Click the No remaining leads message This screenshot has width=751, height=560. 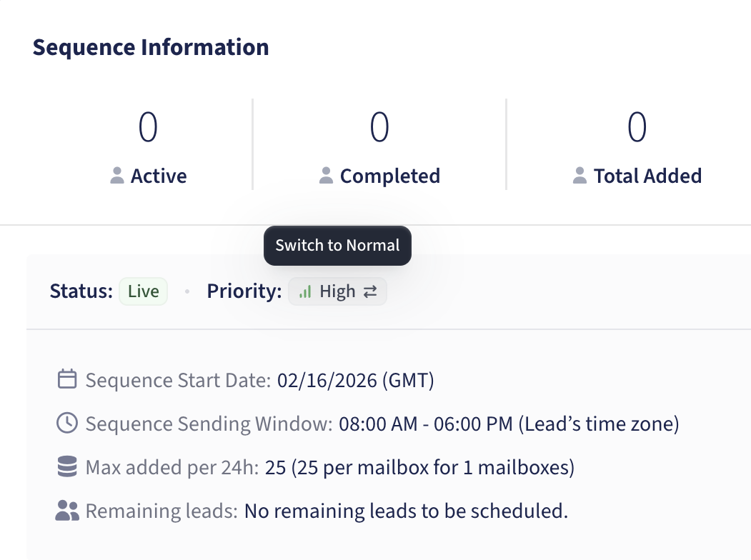[x=406, y=511]
